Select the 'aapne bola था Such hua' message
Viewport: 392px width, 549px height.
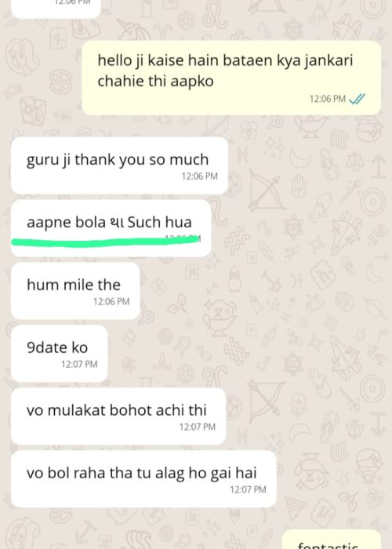(111, 228)
